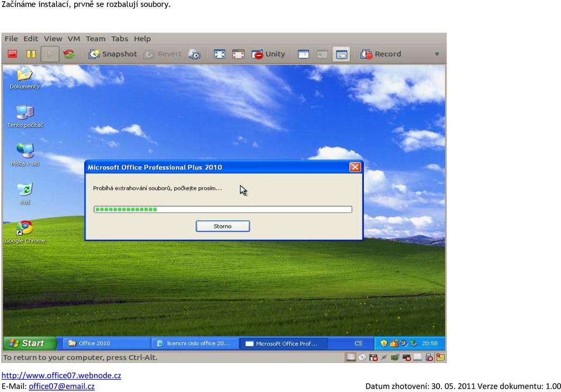Click Storno to cancel extraction

223,226
